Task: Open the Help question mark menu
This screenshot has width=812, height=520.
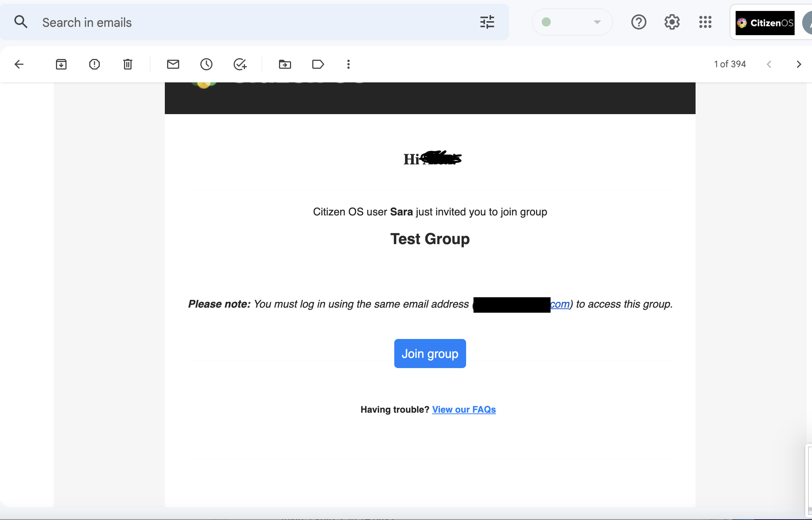Action: tap(639, 22)
